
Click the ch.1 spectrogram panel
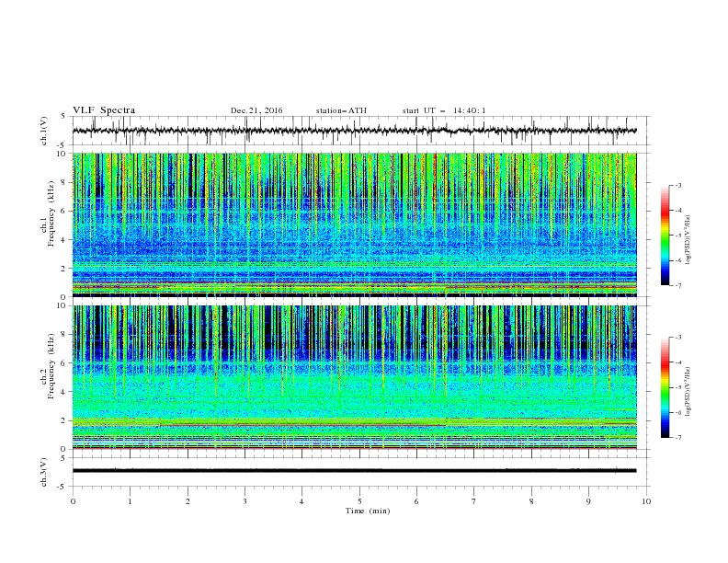(355, 224)
